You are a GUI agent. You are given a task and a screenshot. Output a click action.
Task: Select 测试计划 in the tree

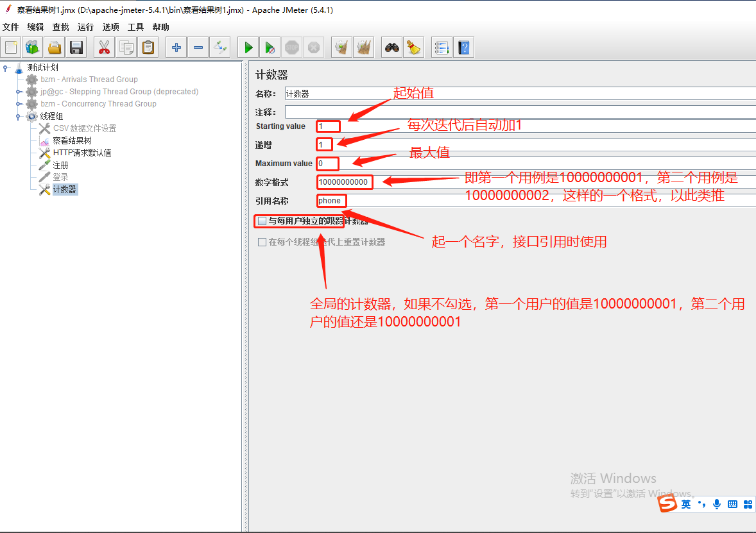[x=42, y=67]
